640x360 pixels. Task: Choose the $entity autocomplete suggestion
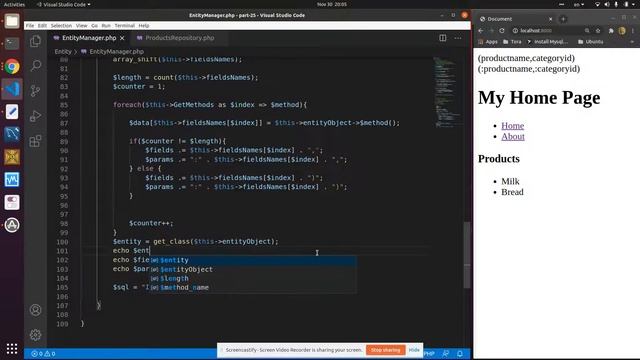point(253,260)
